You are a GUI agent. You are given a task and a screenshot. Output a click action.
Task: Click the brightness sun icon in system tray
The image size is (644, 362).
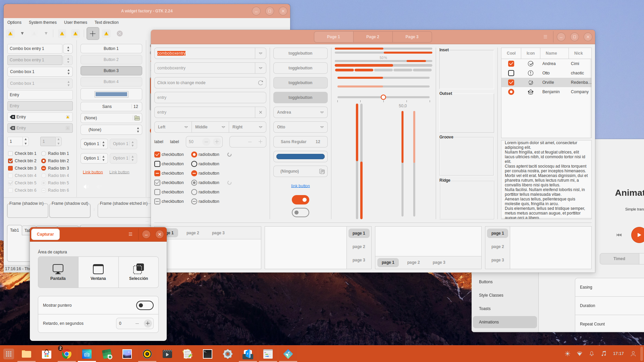(568, 354)
